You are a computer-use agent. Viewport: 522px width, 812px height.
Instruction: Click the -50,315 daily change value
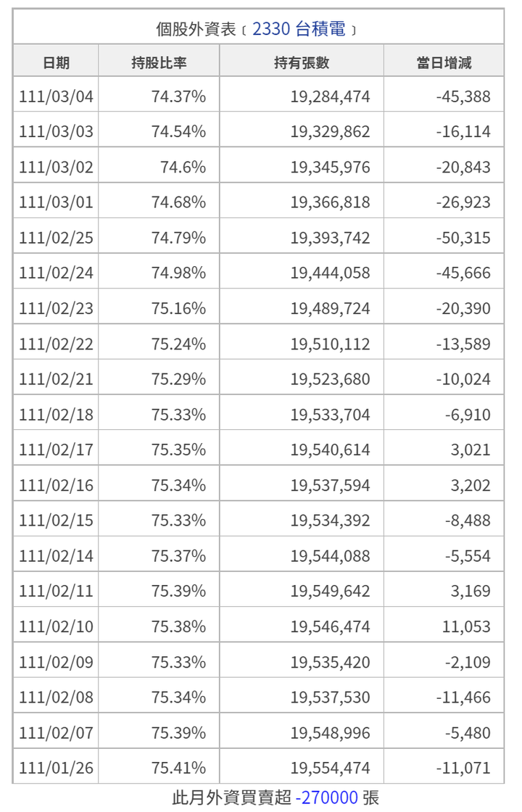(x=463, y=238)
